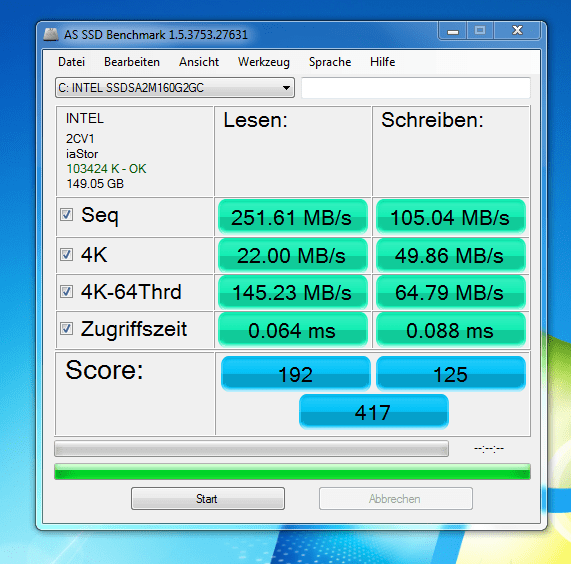Viewport: 571px width, 564px height.
Task: Click the total score 417
Action: click(x=374, y=411)
